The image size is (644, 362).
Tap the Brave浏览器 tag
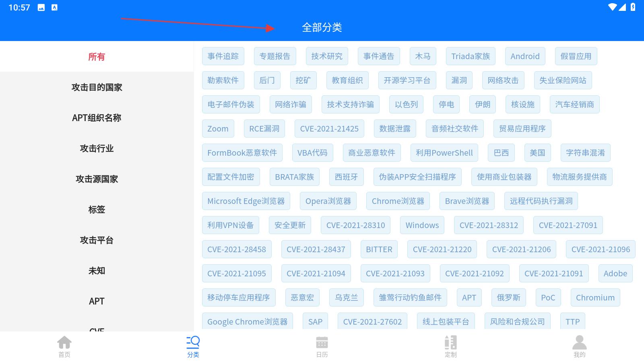[467, 201]
